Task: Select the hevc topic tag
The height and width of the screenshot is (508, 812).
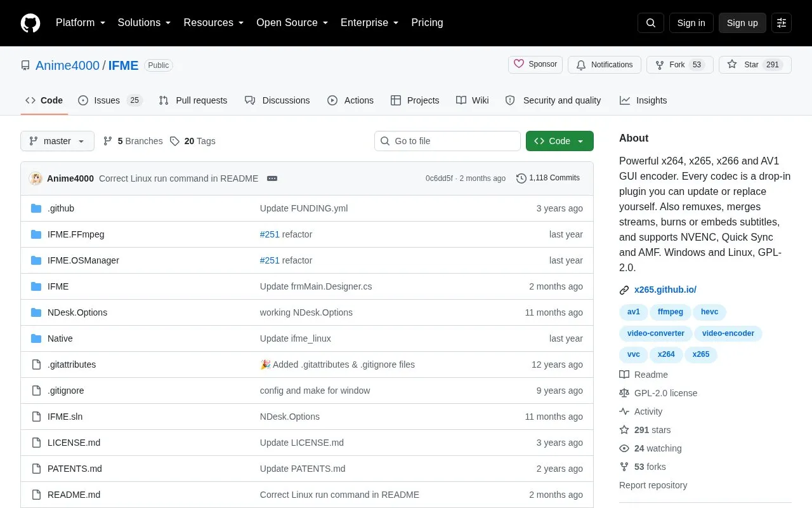Action: 710,312
